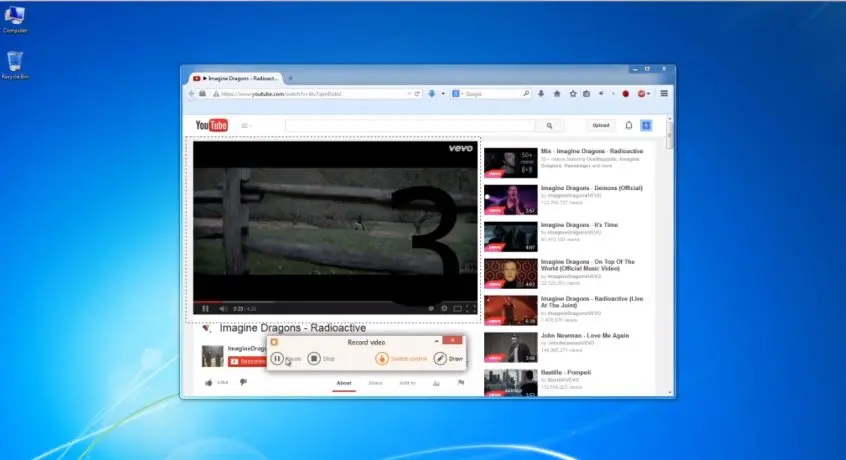
Task: Open the Firefox hamburger menu
Action: [664, 93]
